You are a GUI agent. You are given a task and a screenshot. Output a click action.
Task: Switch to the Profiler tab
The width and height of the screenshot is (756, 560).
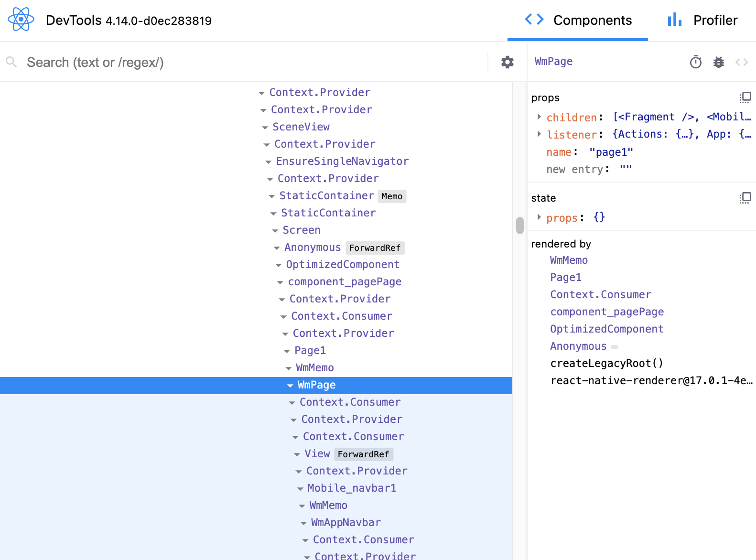[x=702, y=20]
